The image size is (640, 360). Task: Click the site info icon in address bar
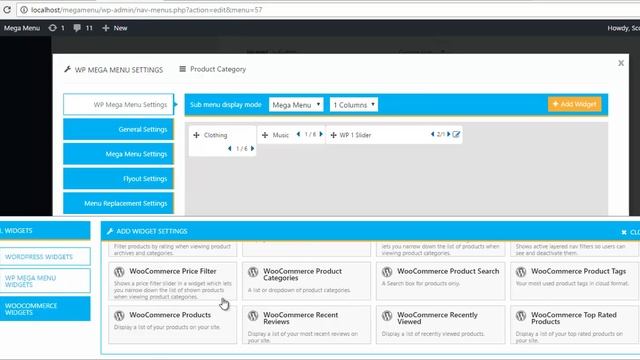(24, 10)
